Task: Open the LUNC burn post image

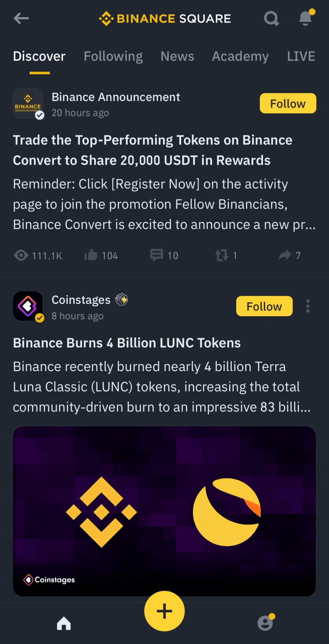Action: pyautogui.click(x=164, y=511)
